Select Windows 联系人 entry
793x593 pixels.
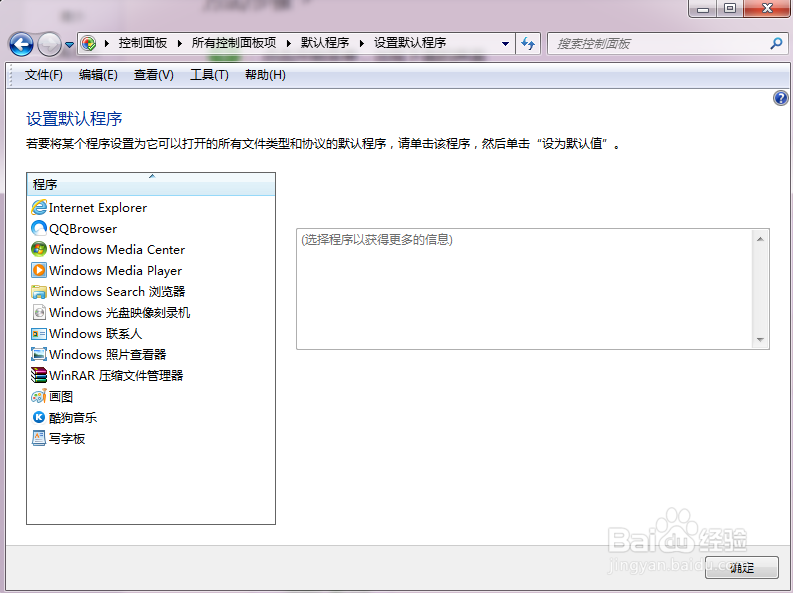(x=86, y=334)
